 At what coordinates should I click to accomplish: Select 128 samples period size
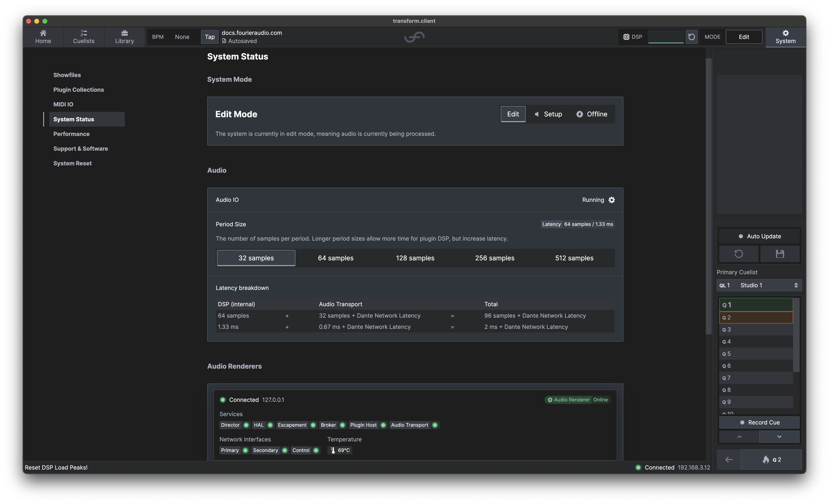415,258
